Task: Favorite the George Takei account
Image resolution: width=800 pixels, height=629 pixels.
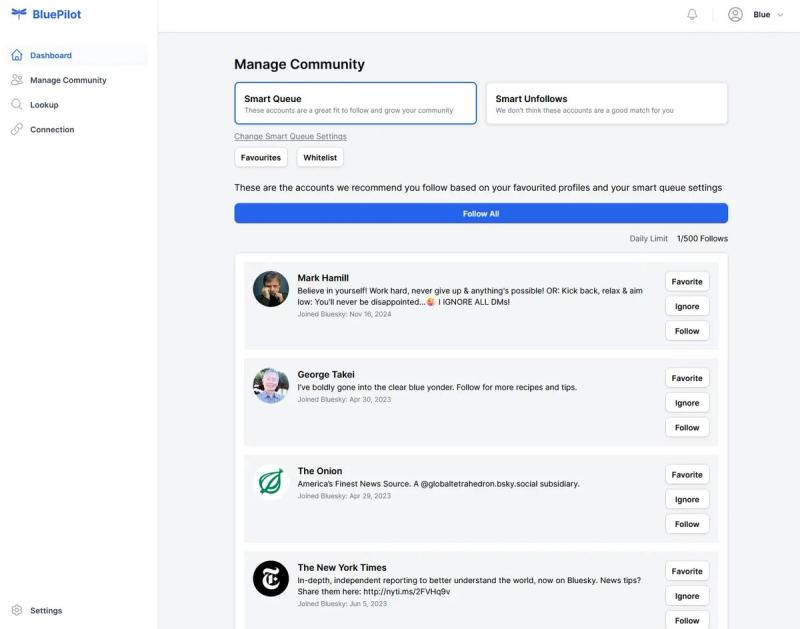Action: tap(687, 378)
